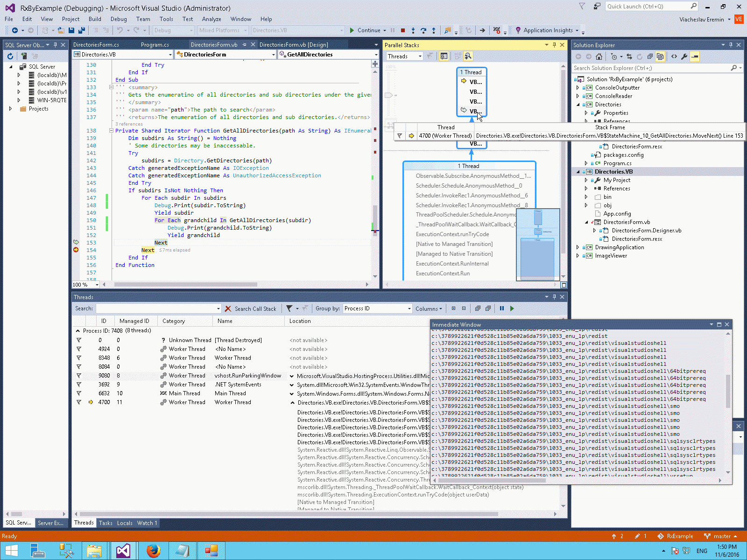Open the Debug menu
The image size is (747, 560).
pyautogui.click(x=118, y=19)
